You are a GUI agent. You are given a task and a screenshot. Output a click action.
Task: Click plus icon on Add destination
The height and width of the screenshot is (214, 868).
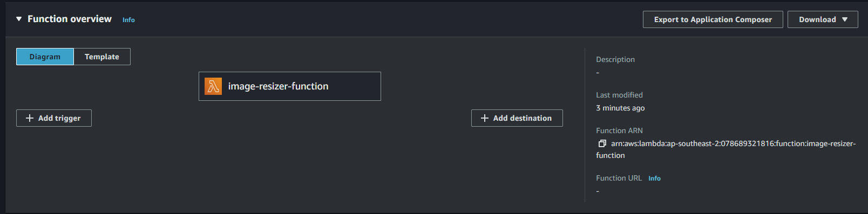point(485,118)
